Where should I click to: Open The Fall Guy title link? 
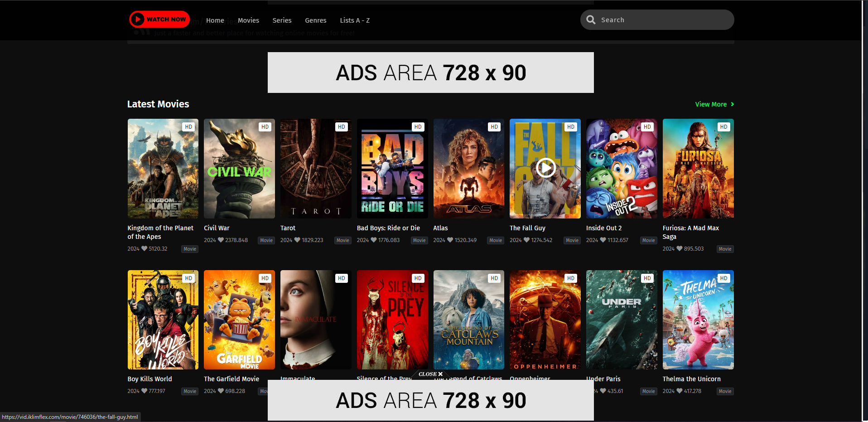527,228
